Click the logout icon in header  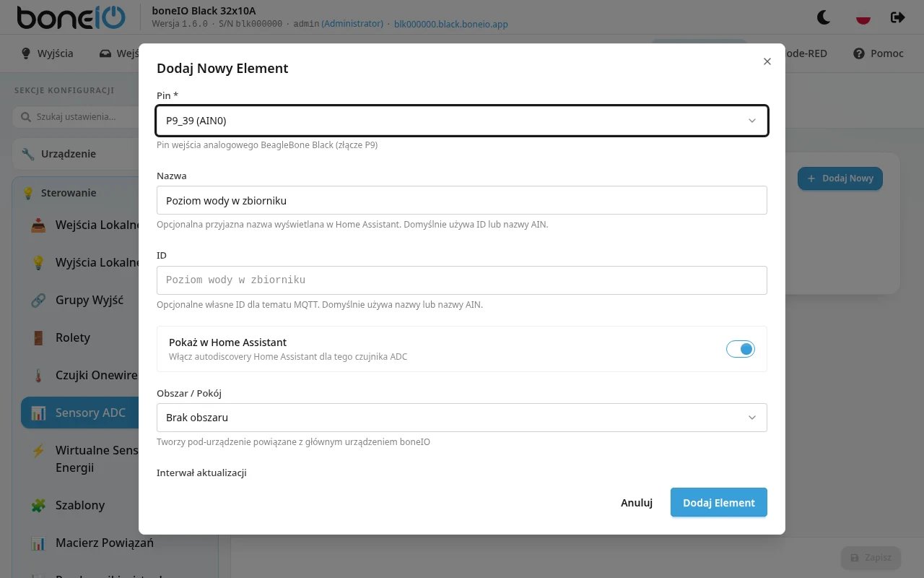(x=898, y=17)
